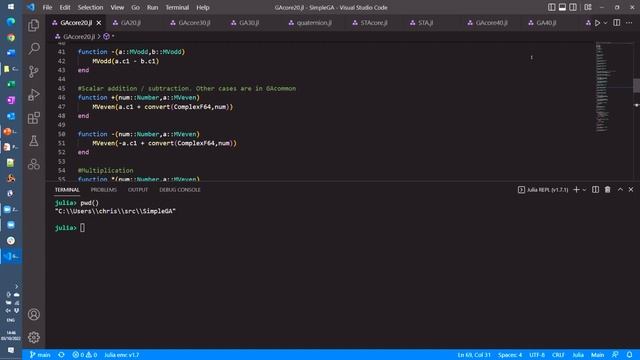640x360 pixels.
Task: Open the Accounts menu
Action: click(34, 314)
